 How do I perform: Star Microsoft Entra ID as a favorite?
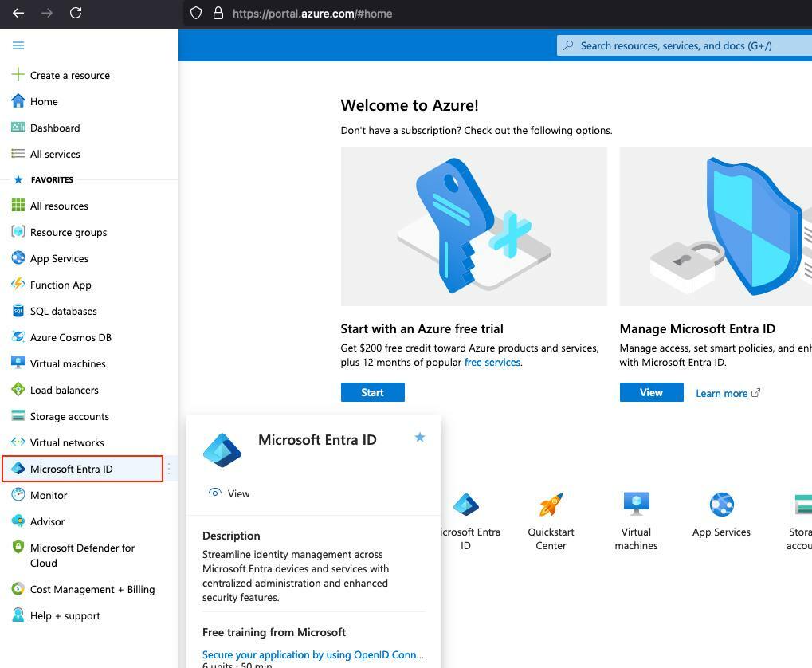pos(420,437)
